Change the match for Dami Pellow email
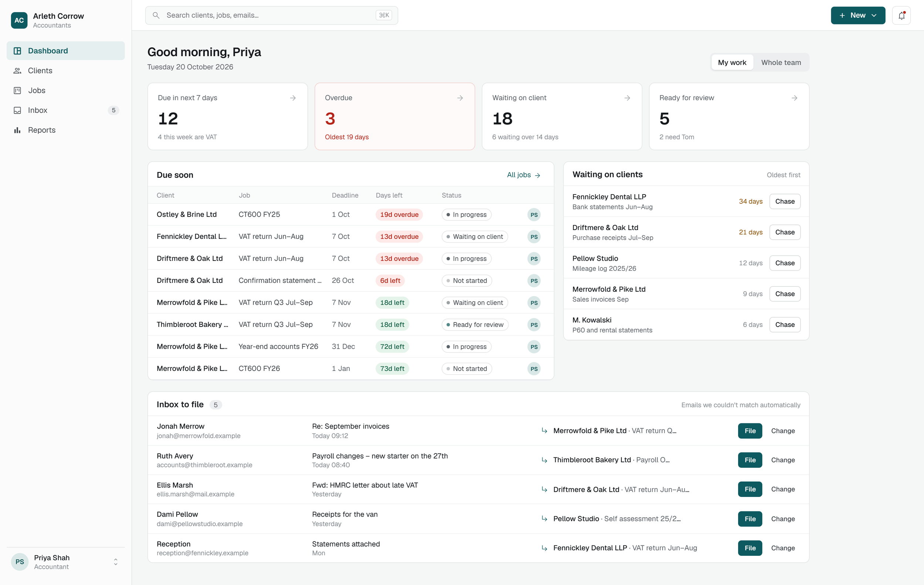924x585 pixels. [x=782, y=518]
